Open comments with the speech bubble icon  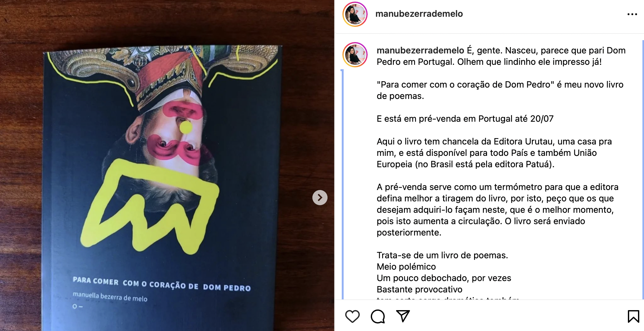[x=378, y=316]
